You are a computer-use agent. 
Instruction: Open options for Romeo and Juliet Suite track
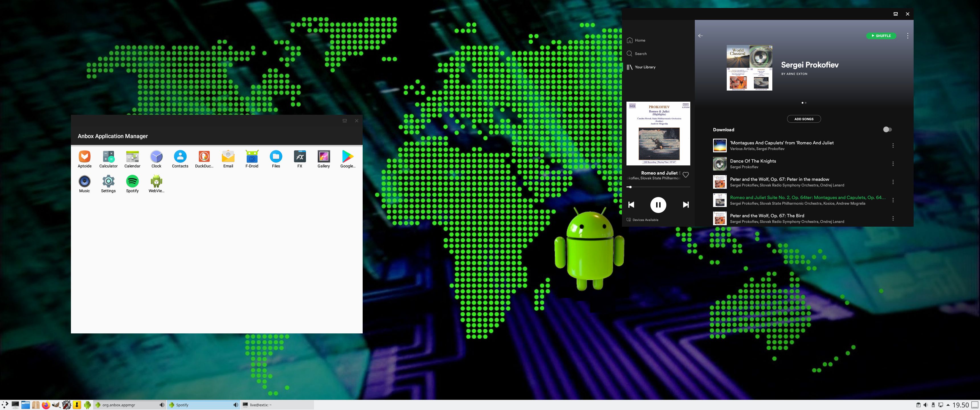(x=893, y=200)
